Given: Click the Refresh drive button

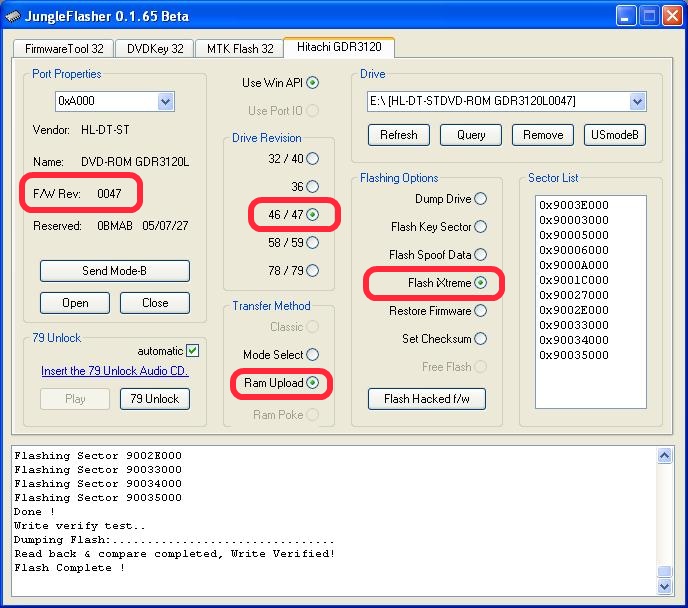Looking at the screenshot, I should [398, 135].
